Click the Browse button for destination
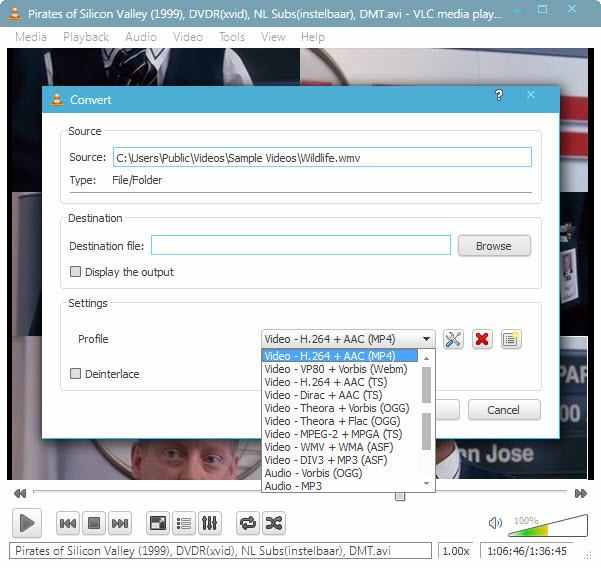The height and width of the screenshot is (568, 601). (x=493, y=246)
